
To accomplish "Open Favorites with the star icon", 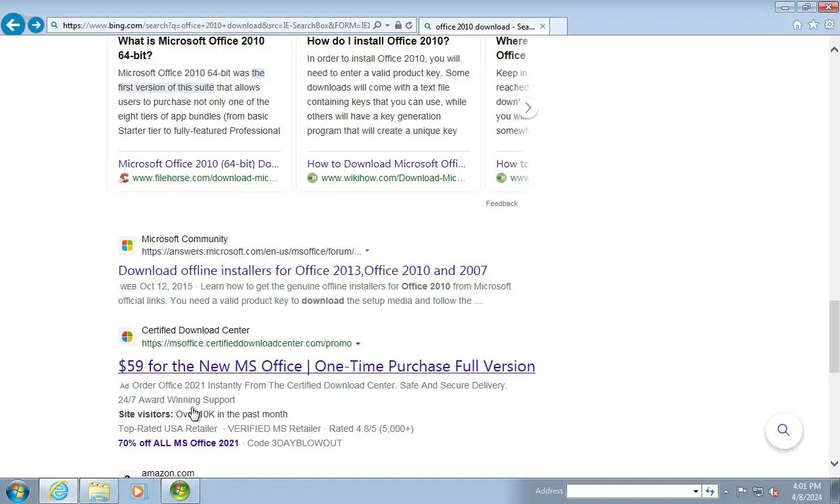I will coord(813,25).
